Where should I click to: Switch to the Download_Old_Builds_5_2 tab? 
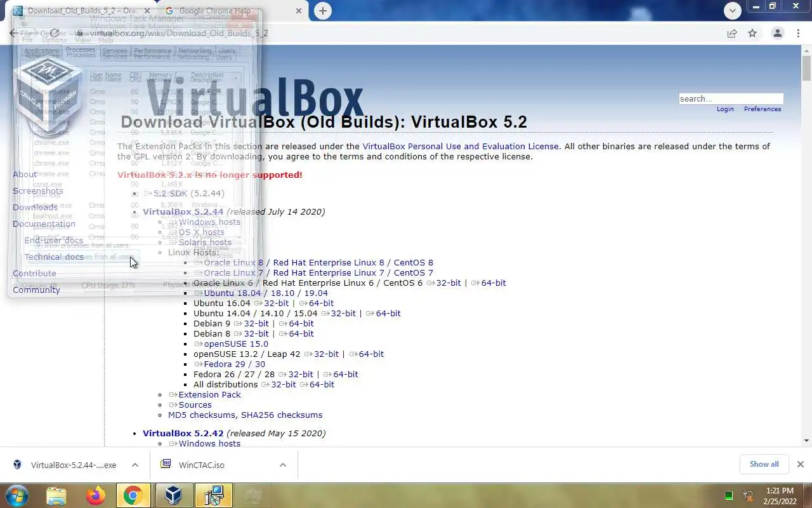coord(81,11)
